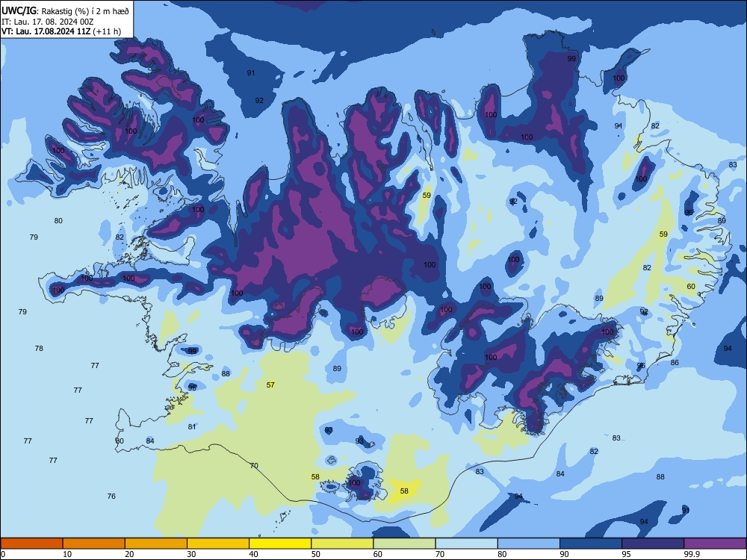Select the '76' humidity value over the ocean
This screenshot has width=747, height=560.
[111, 497]
